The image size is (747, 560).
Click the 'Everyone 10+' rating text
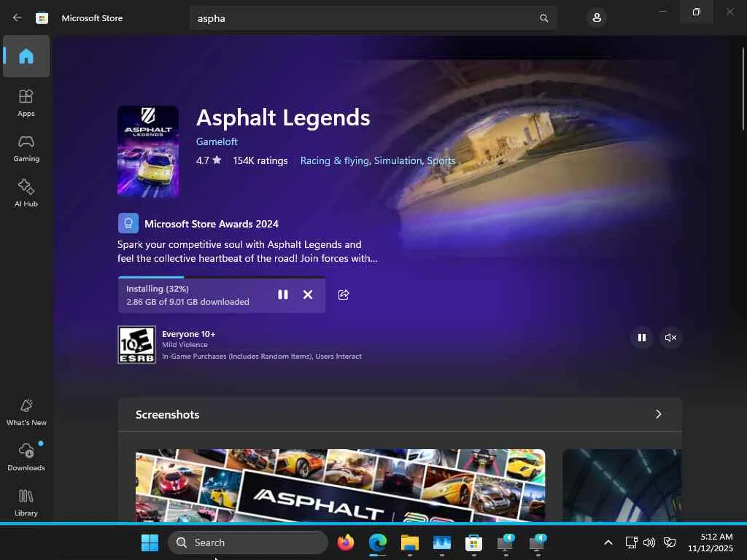(x=189, y=334)
